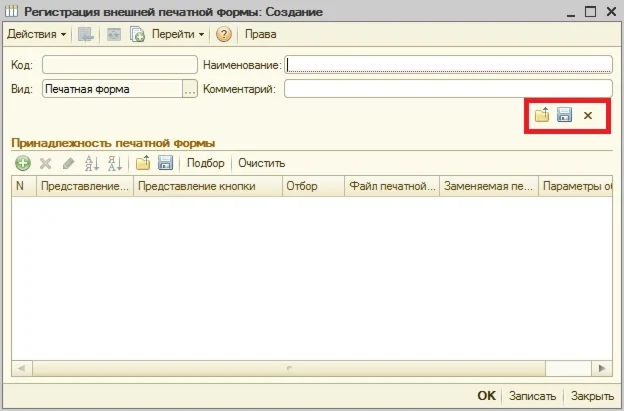Screen dimensions: 624x411
Task: Click folder icon under Комментарий field
Action: [x=542, y=116]
